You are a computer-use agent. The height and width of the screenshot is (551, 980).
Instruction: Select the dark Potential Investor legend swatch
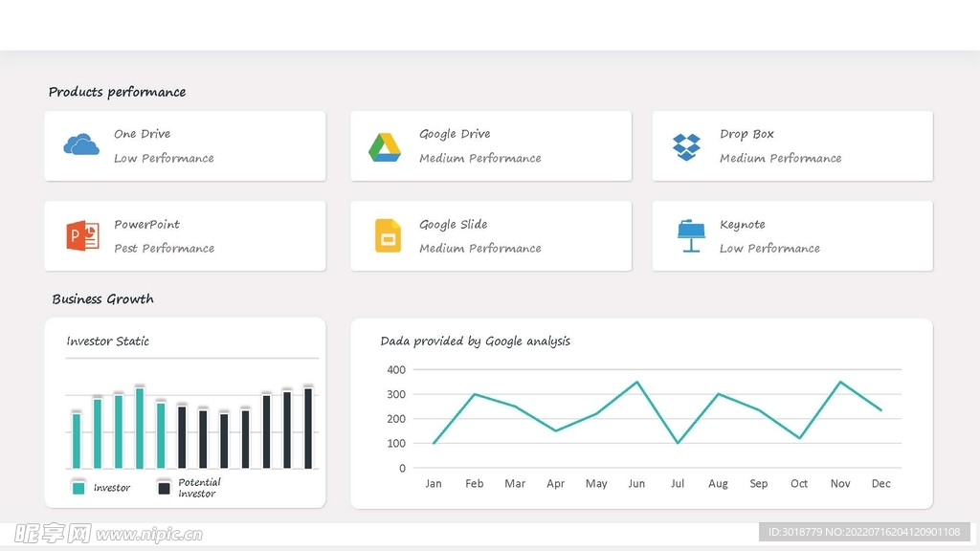pyautogui.click(x=164, y=488)
